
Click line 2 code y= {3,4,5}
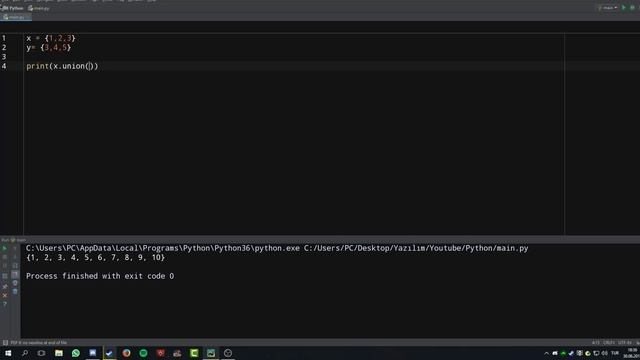[49, 48]
